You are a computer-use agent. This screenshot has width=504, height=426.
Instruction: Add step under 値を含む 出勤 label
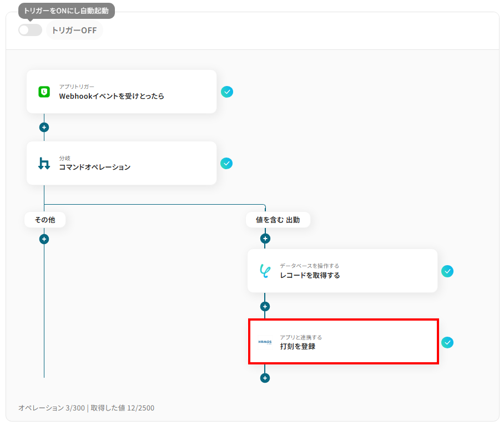pyautogui.click(x=265, y=239)
